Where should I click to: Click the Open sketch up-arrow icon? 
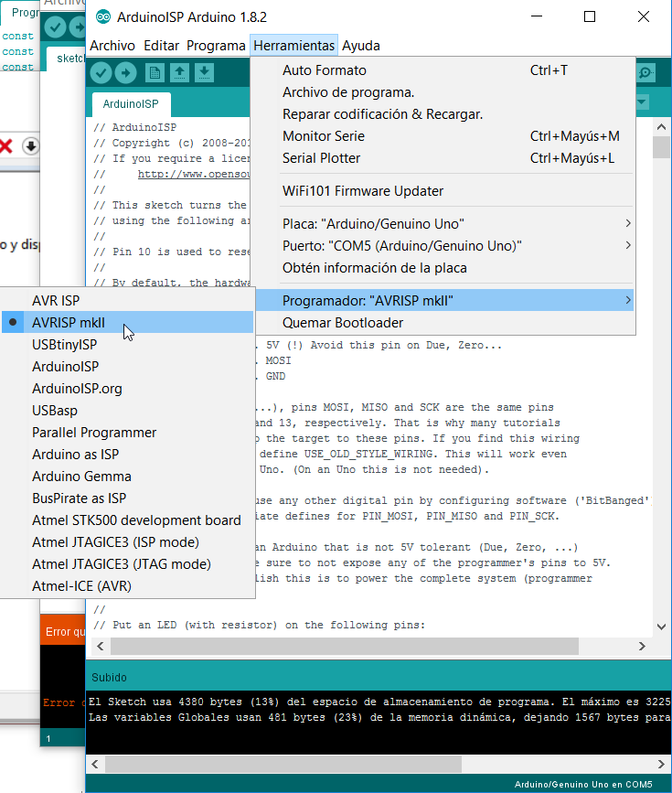pos(179,73)
